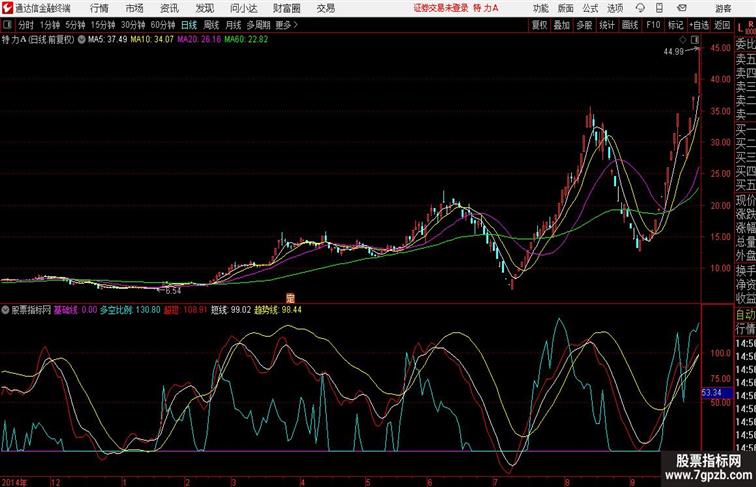756x487 pixels.
Task: Open the 问小达 menu
Action: pos(243,8)
